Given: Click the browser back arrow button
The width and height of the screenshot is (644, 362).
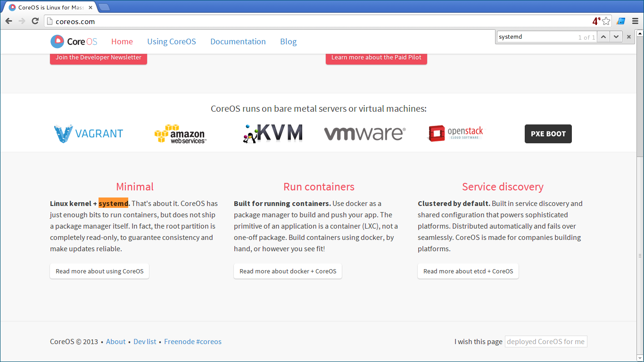Looking at the screenshot, I should pyautogui.click(x=8, y=21).
